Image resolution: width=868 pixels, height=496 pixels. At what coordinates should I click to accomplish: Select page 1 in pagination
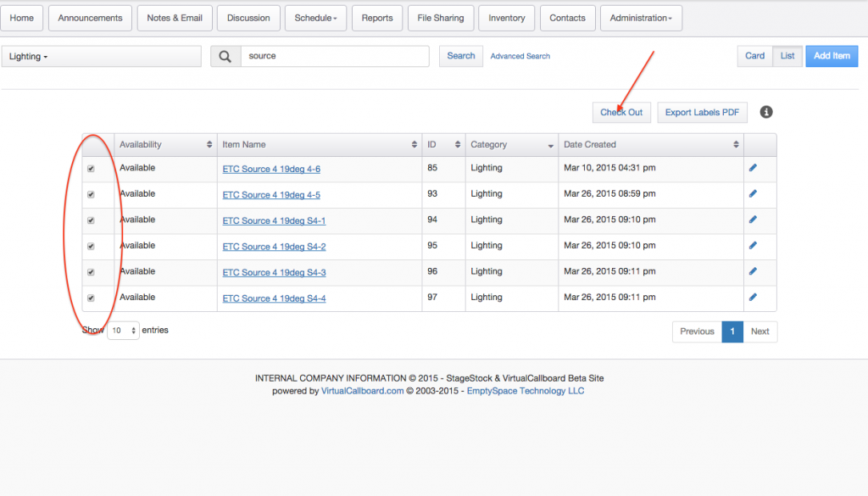point(732,332)
